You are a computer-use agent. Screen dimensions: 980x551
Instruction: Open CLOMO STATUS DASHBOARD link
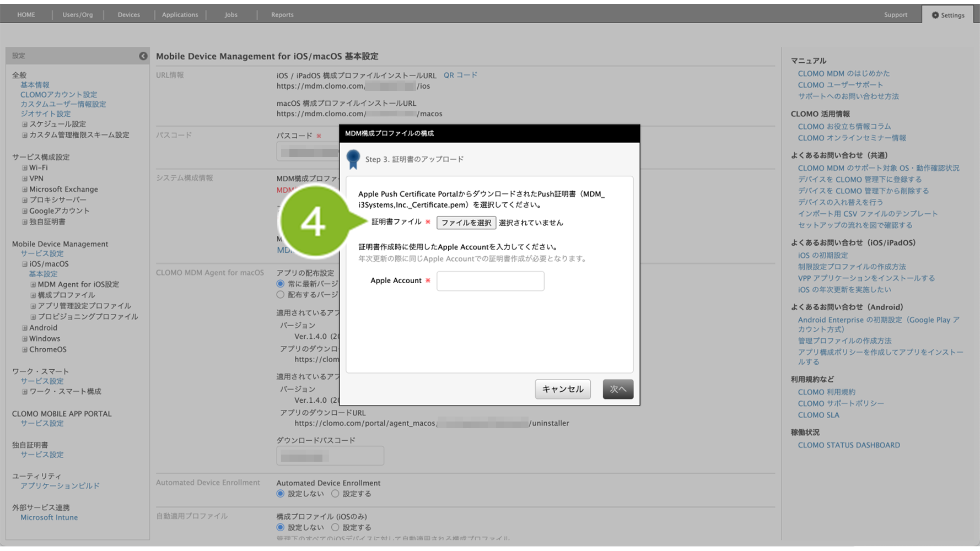click(x=848, y=445)
